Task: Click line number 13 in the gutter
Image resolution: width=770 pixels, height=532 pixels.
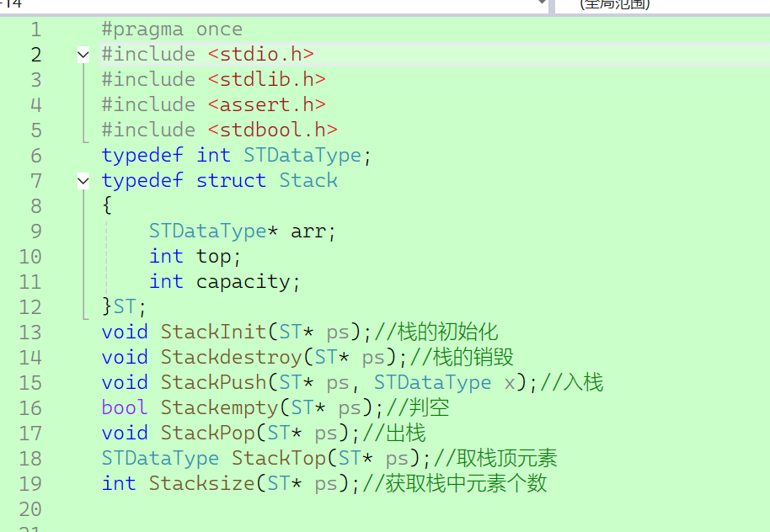Action: [x=30, y=332]
